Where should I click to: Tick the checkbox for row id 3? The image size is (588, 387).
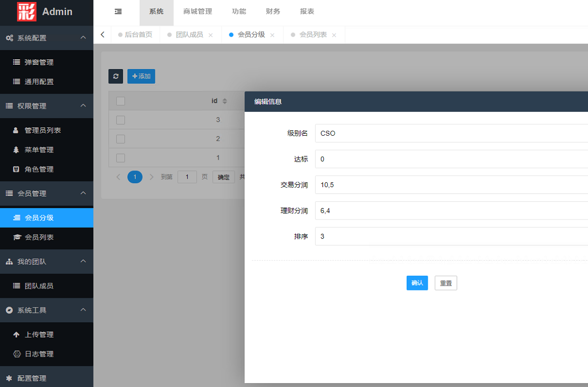[x=121, y=120]
